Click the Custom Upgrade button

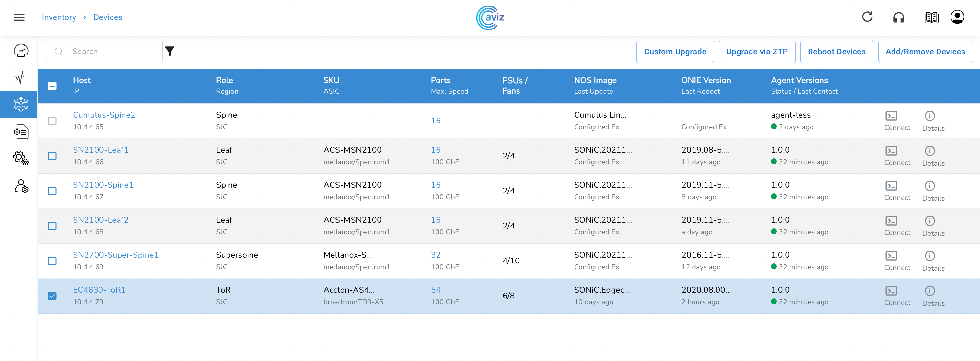pos(674,52)
